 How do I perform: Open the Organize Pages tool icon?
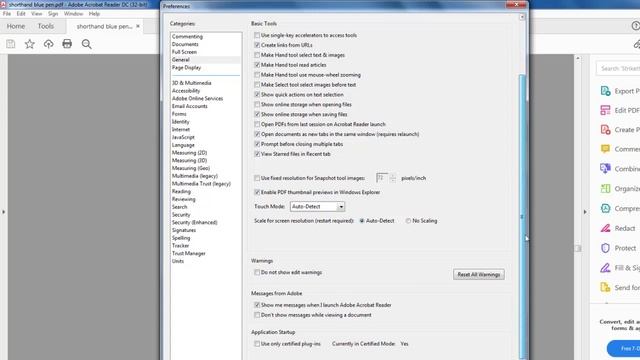tap(605, 189)
